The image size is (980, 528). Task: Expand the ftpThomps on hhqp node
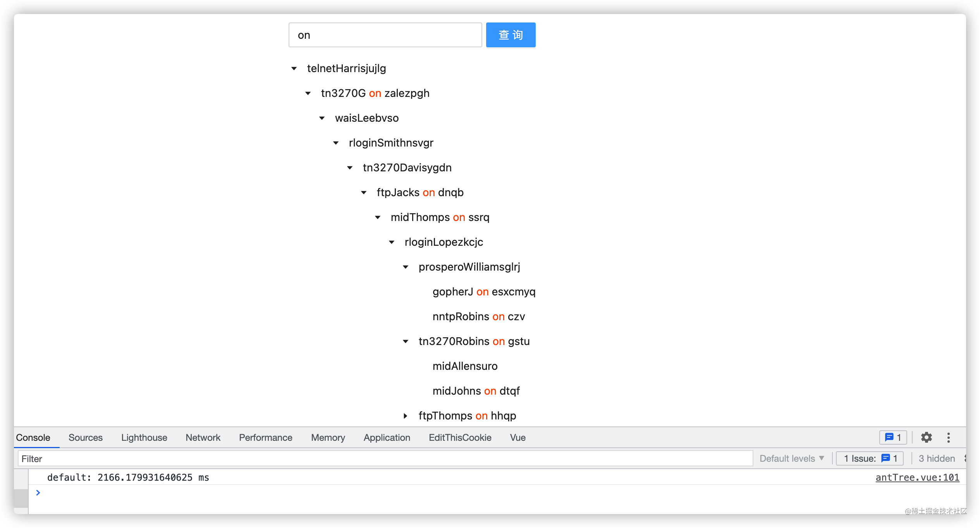pos(406,416)
